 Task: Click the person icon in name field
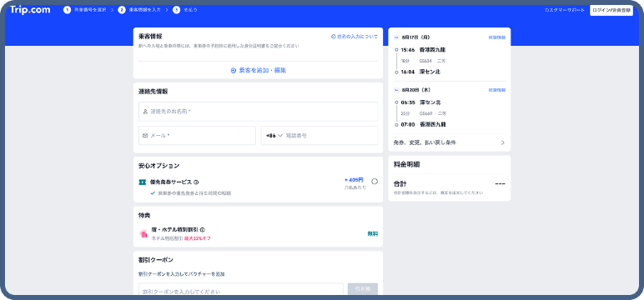point(145,111)
